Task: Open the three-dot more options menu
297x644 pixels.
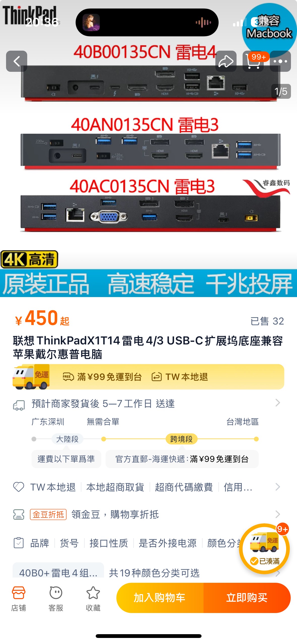Action: point(280,61)
